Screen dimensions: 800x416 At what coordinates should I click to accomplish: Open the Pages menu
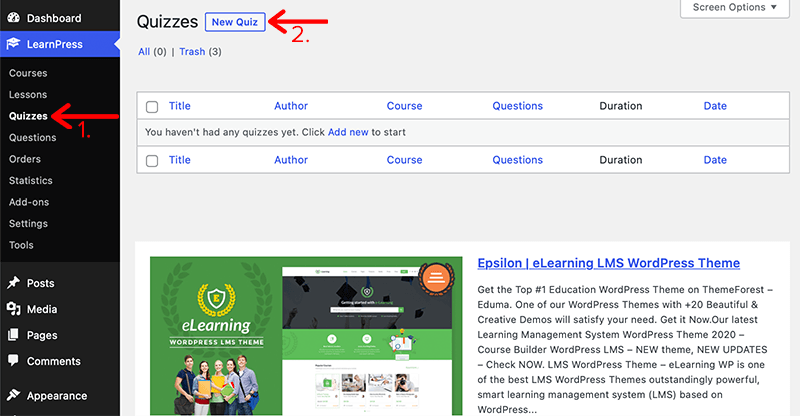pyautogui.click(x=60, y=335)
